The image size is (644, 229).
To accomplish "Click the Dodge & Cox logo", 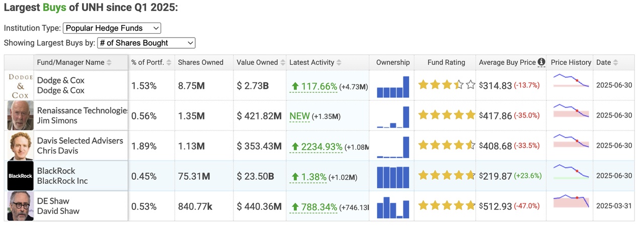I will click(x=20, y=86).
